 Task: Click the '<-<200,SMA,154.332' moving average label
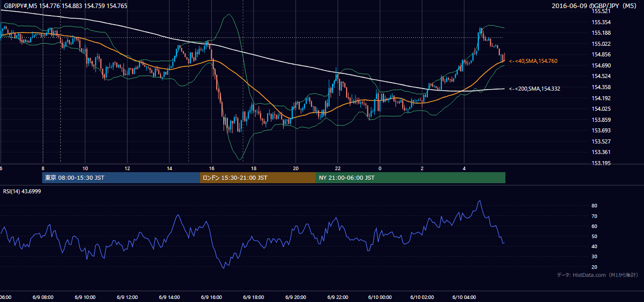click(535, 89)
